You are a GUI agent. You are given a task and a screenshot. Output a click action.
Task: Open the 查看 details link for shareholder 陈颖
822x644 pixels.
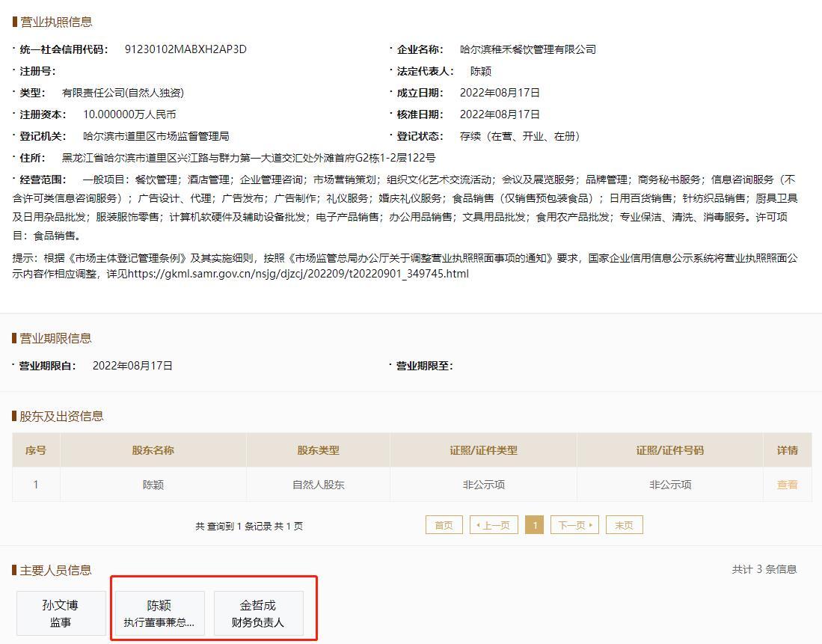[787, 485]
